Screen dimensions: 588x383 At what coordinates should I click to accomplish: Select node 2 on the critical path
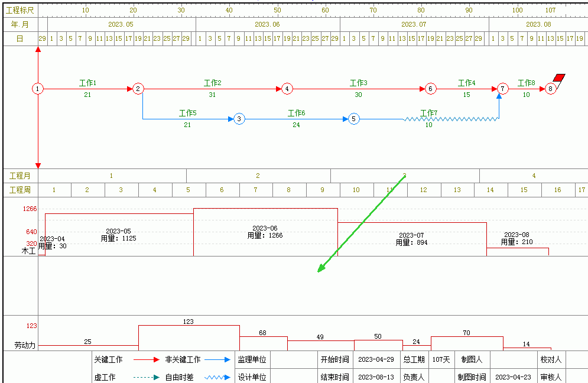[138, 89]
